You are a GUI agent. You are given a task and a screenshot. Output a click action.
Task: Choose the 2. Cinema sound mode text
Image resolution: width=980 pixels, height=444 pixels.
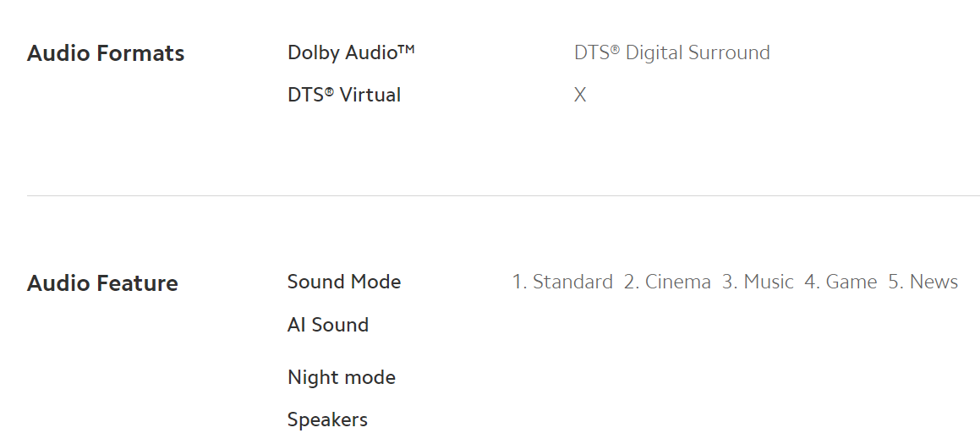(667, 282)
